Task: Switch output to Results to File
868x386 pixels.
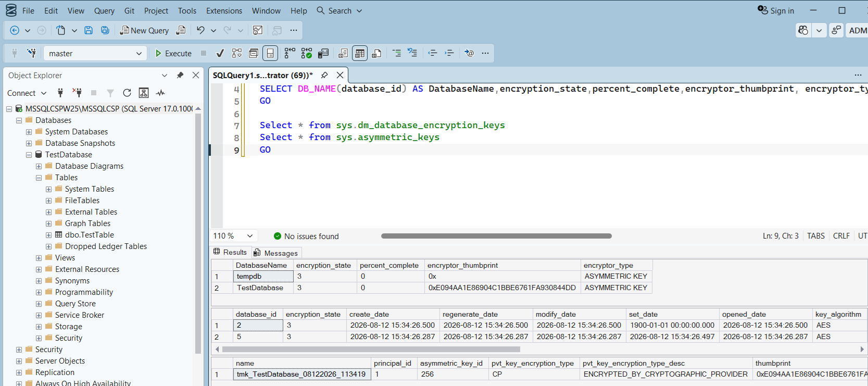Action: [376, 53]
